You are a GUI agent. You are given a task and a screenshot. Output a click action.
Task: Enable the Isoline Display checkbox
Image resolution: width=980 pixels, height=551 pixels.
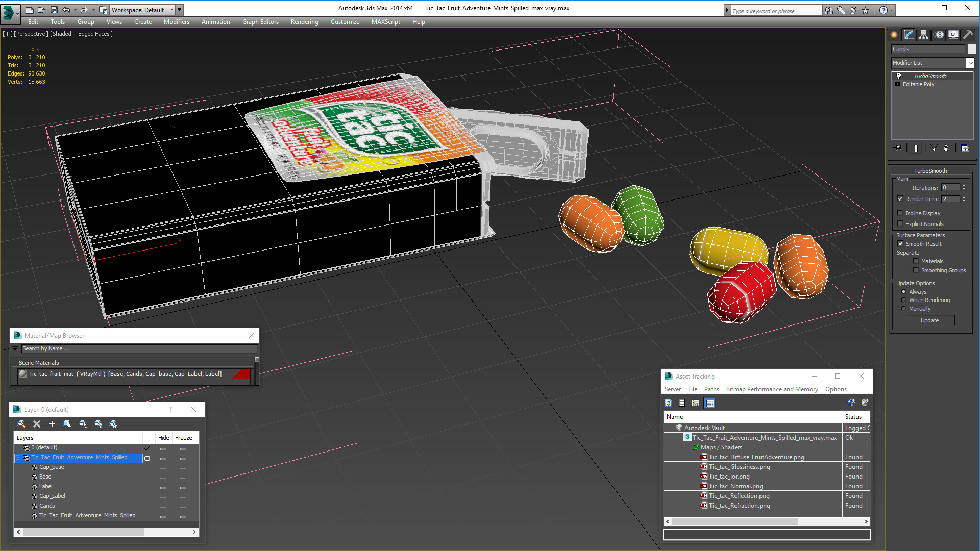[900, 213]
